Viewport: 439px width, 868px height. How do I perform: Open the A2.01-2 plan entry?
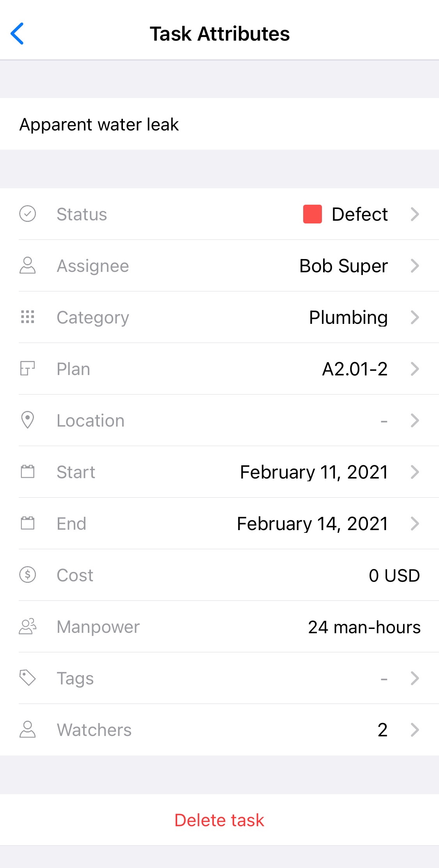355,369
